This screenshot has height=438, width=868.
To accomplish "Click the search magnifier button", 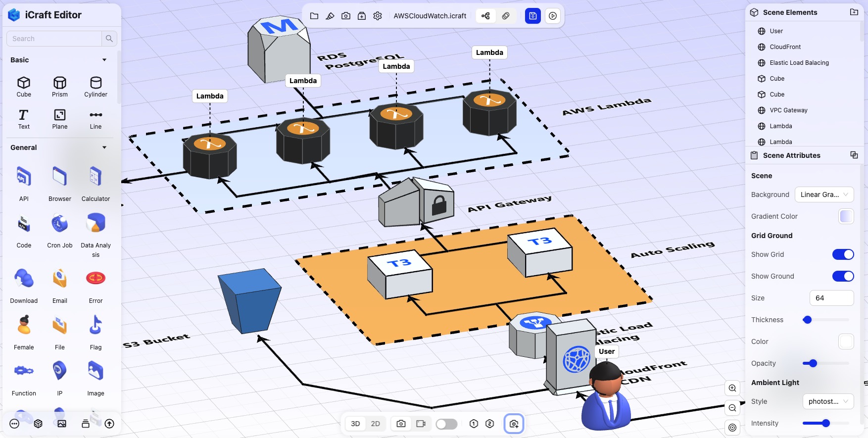I will point(109,39).
